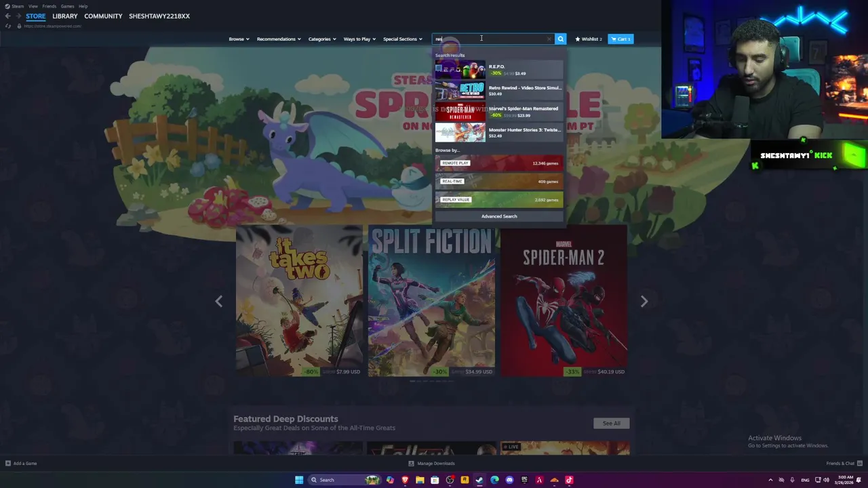This screenshot has width=868, height=488.
Task: Click the Steam icon in taskbar
Action: [x=479, y=480]
